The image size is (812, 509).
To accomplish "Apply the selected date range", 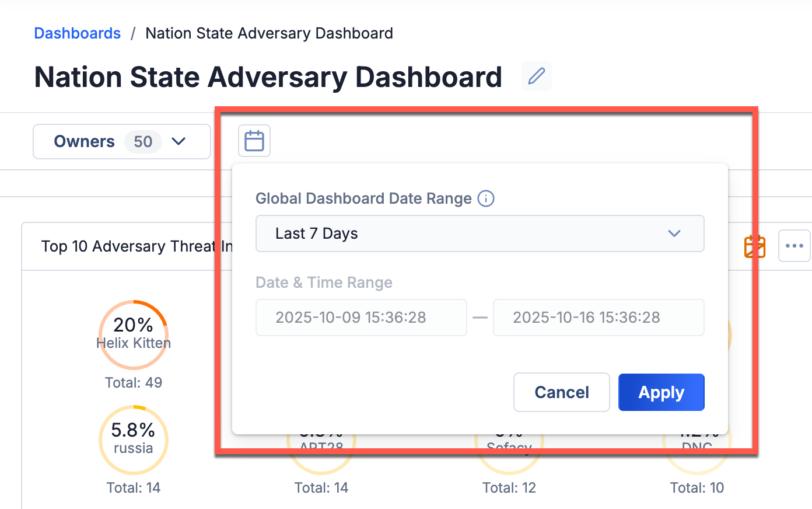I will 661,392.
